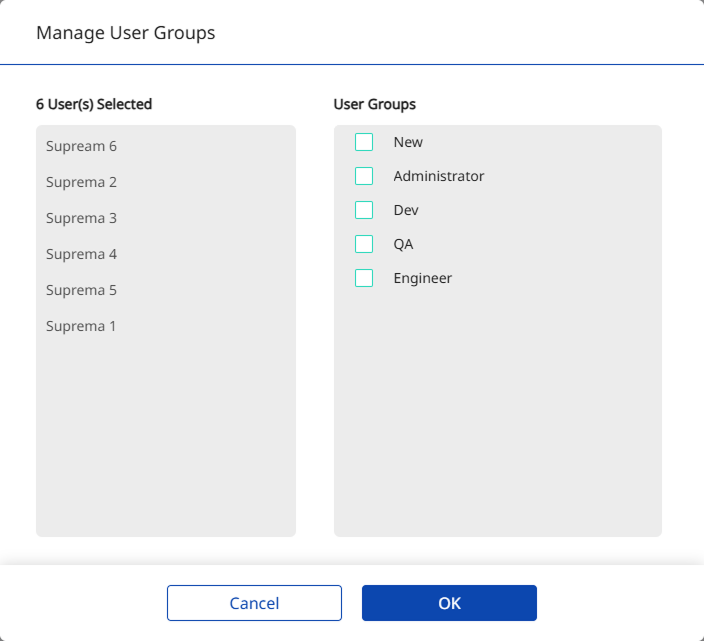This screenshot has width=704, height=641.
Task: Click the OK button
Action: point(449,603)
